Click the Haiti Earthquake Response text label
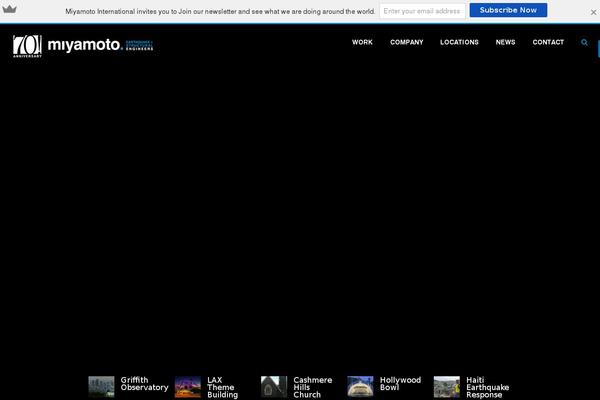Viewport: 600px width, 400px height. tap(488, 387)
